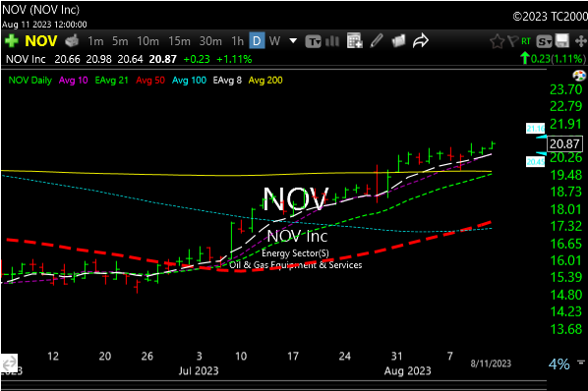
Task: Click the Aug 2023 axis label
Action: click(407, 370)
